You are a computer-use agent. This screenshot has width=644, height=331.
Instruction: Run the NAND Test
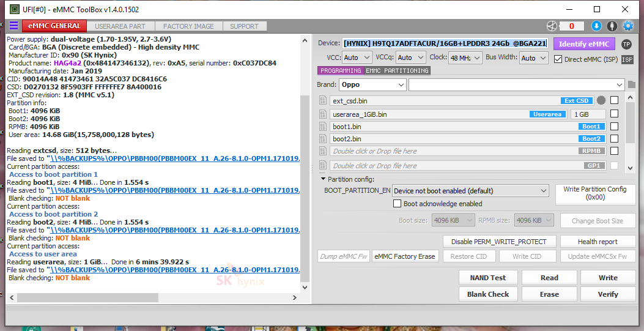(488, 278)
